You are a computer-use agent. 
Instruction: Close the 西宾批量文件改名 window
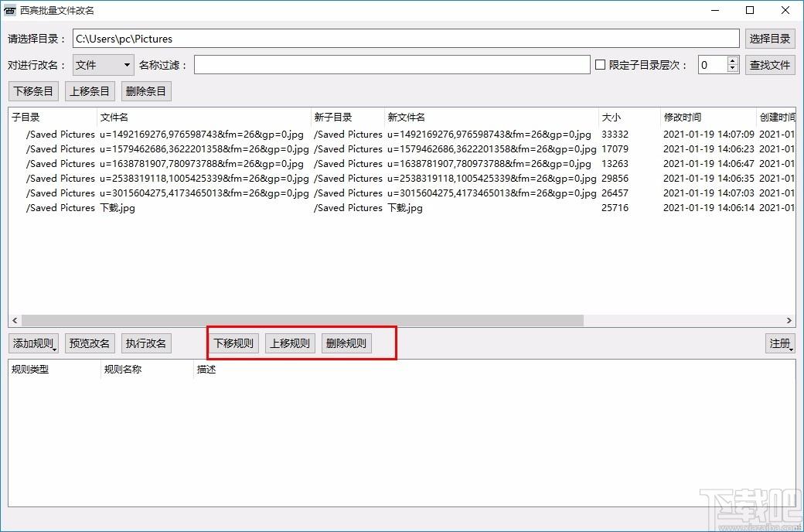(x=785, y=10)
